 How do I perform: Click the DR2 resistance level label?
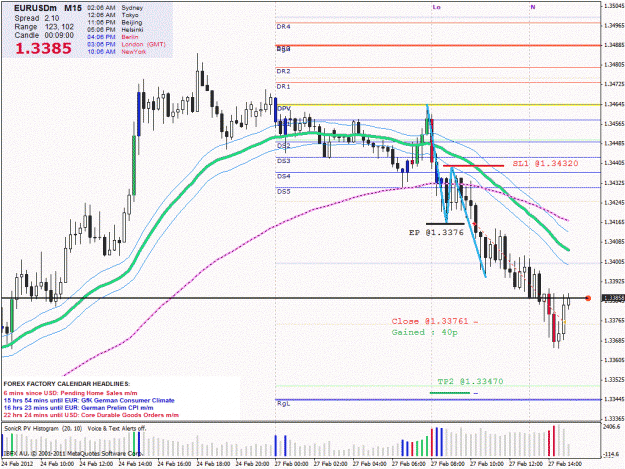click(283, 71)
